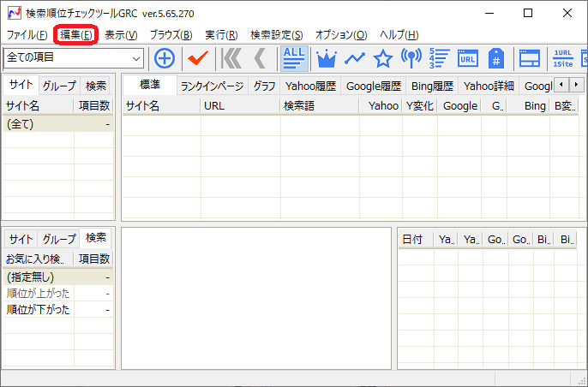Viewport: 588px width, 387px height.
Task: Open the 検索設定(S) menu
Action: 276,35
